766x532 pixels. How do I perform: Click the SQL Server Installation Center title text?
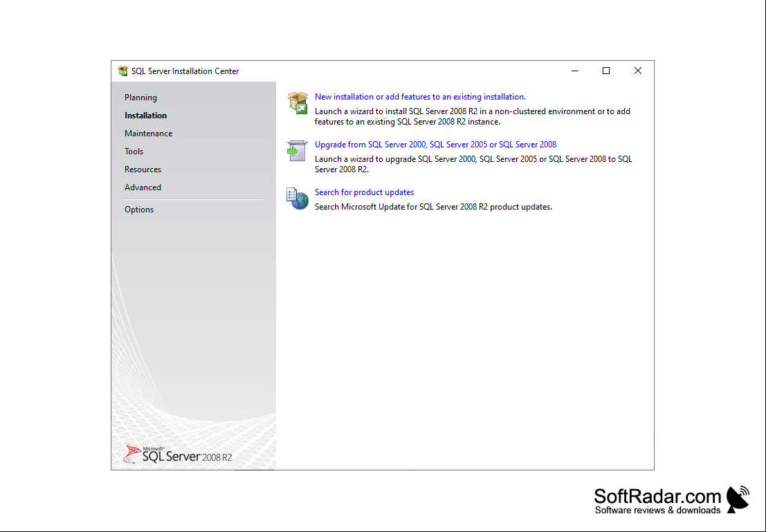pyautogui.click(x=185, y=71)
